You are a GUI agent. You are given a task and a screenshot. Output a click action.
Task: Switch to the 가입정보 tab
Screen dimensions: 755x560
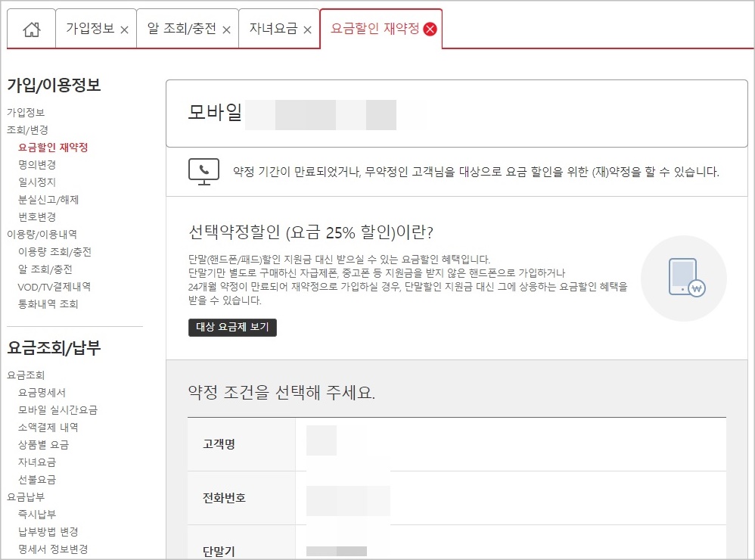pos(90,29)
